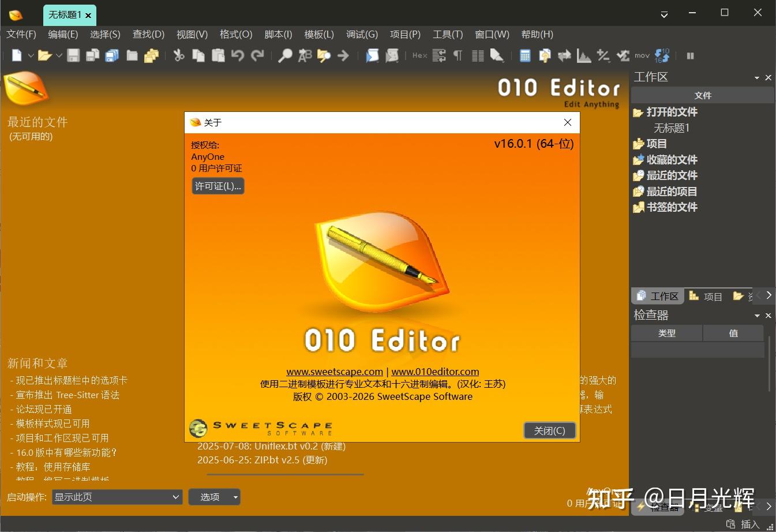Click the 许可证(L)... button
This screenshot has height=532, width=776.
coord(218,186)
